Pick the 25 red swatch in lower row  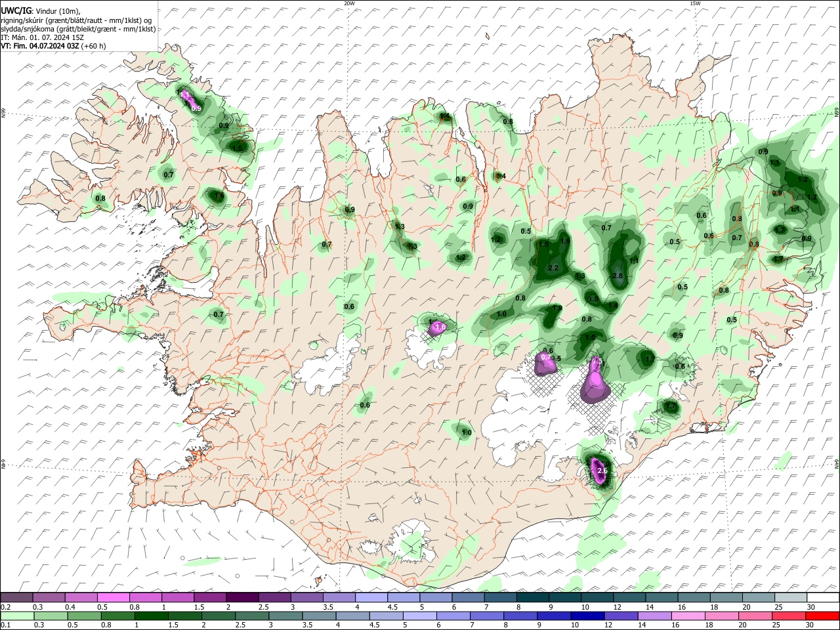tap(789, 616)
